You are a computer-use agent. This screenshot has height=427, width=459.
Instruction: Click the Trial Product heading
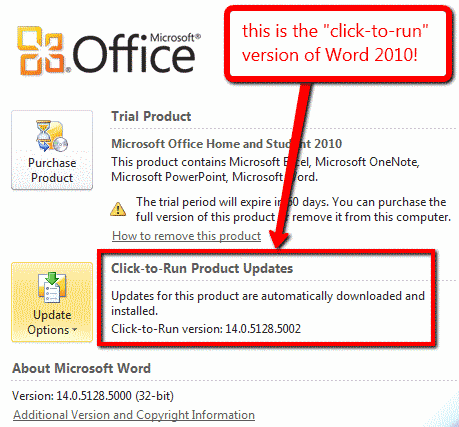pos(151,116)
